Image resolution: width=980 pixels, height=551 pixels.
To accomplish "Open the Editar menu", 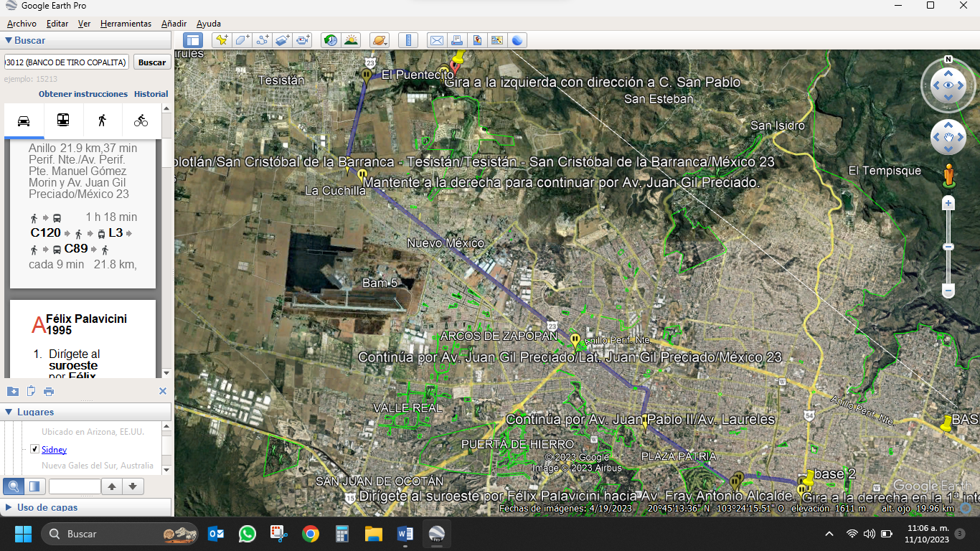I will coord(57,24).
